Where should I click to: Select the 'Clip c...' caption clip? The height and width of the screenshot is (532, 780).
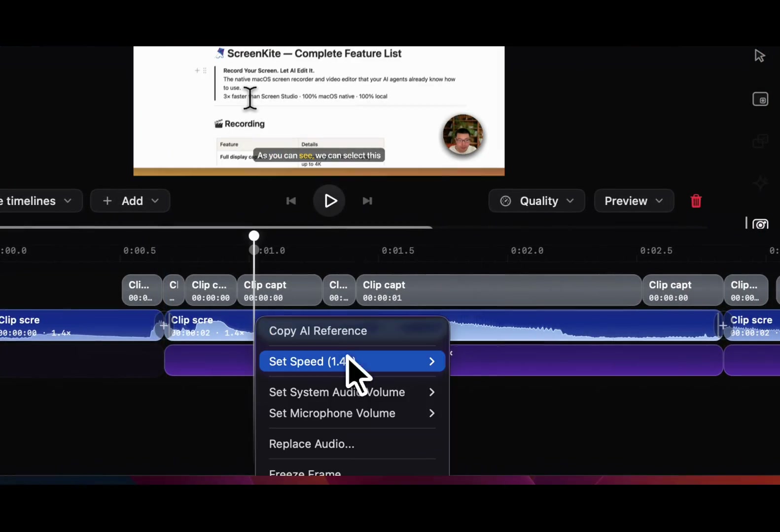tap(211, 291)
